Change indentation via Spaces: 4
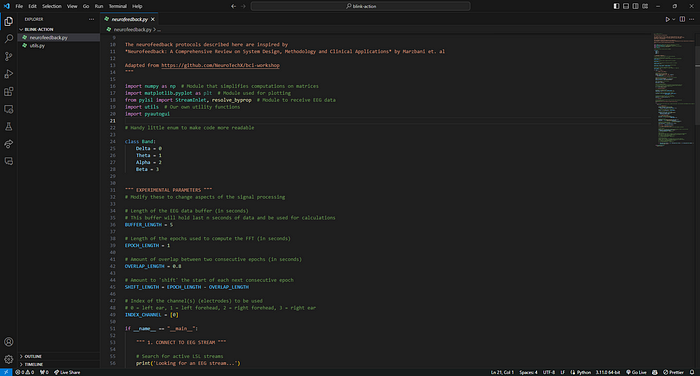The image size is (700, 376). point(528,372)
